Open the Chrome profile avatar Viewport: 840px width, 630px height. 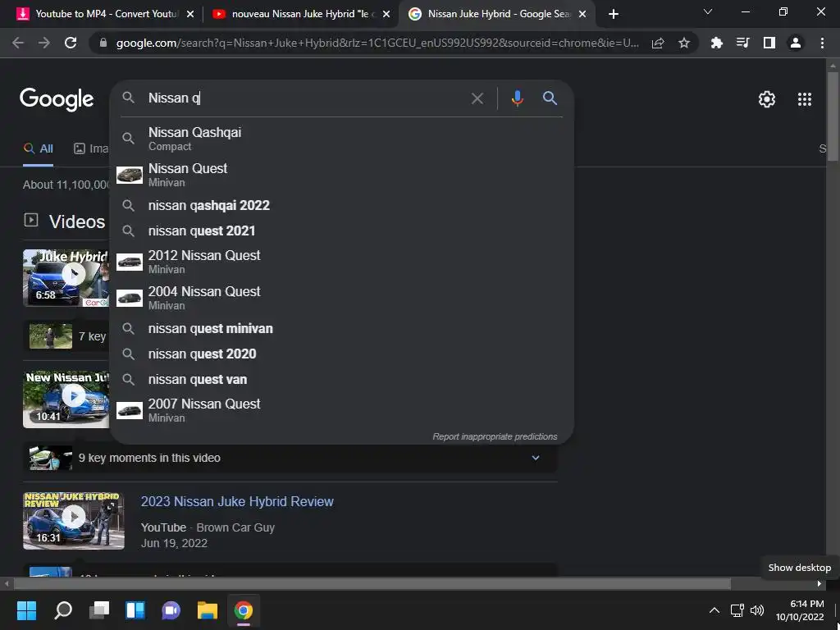(796, 43)
